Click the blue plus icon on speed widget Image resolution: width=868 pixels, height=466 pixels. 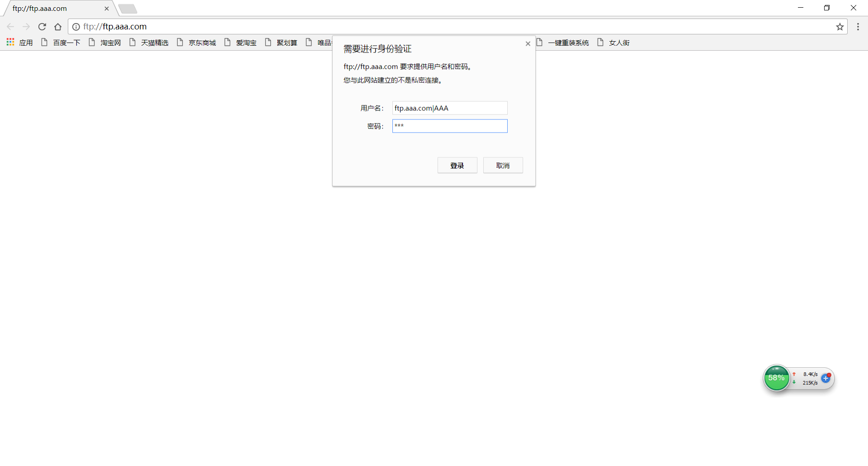coord(826,378)
